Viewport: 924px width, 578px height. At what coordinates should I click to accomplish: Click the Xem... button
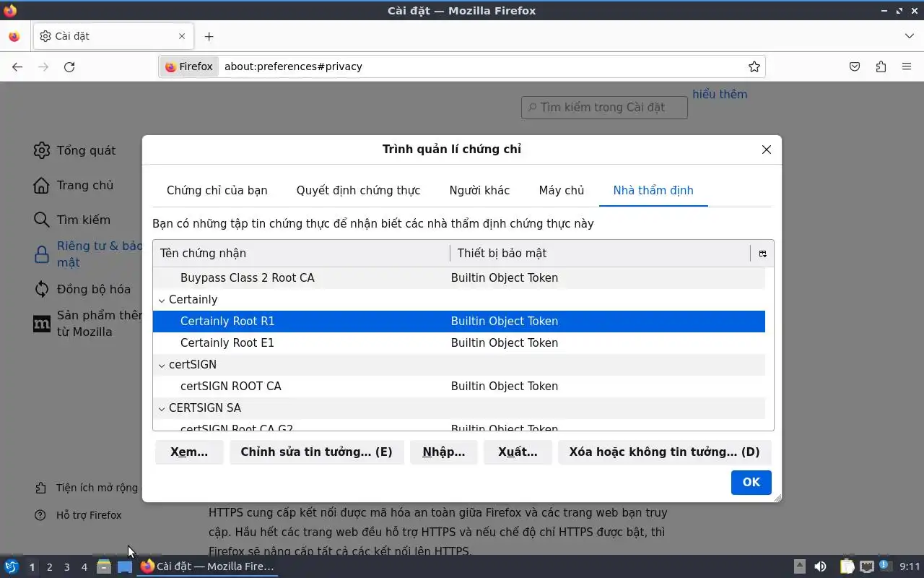point(189,452)
